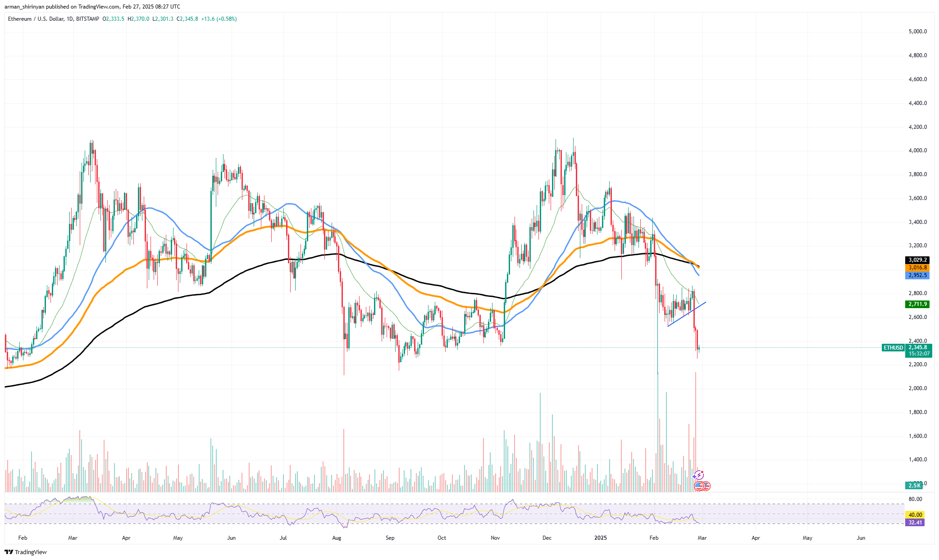Click the TradingView logo at bottom left
The height and width of the screenshot is (560, 939).
coord(26,552)
